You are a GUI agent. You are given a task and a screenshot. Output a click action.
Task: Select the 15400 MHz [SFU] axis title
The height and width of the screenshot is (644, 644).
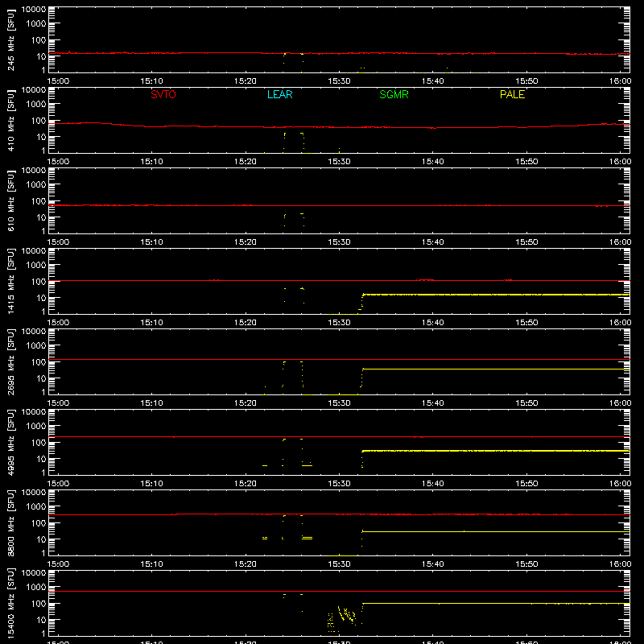pos(11,603)
